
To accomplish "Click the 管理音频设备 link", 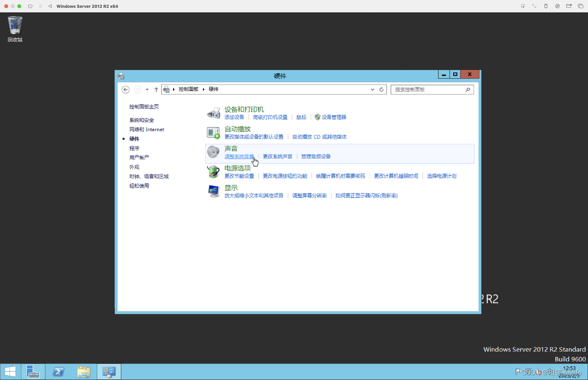I will click(316, 156).
